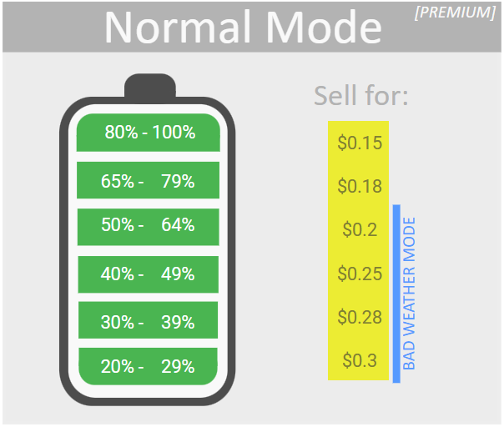Click the PREMIUM badge
Screen dimensions: 504x427
click(454, 13)
